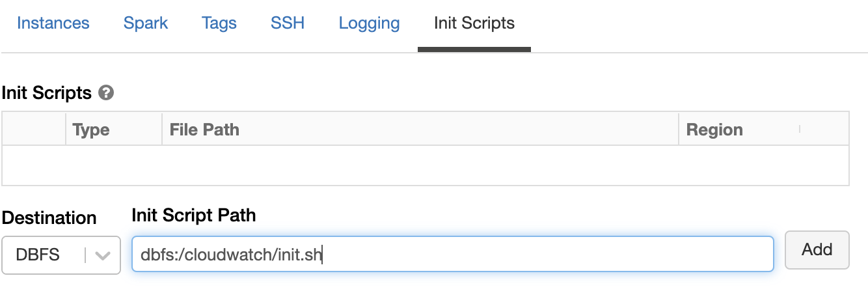Image resolution: width=868 pixels, height=306 pixels.
Task: Go to the Tags tab
Action: 219,23
